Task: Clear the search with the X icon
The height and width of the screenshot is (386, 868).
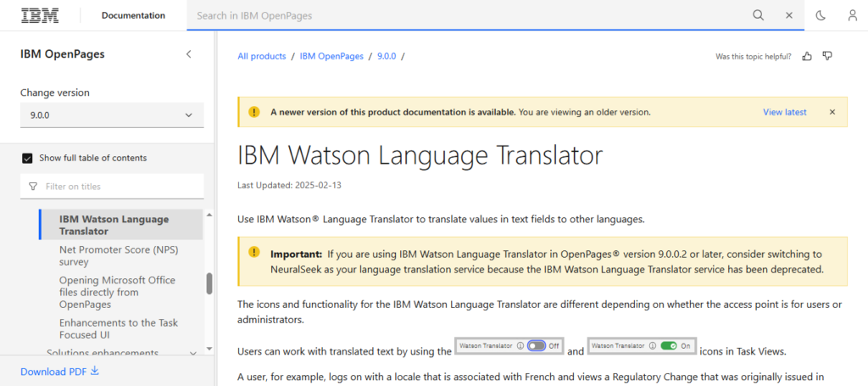Action: pyautogui.click(x=789, y=15)
